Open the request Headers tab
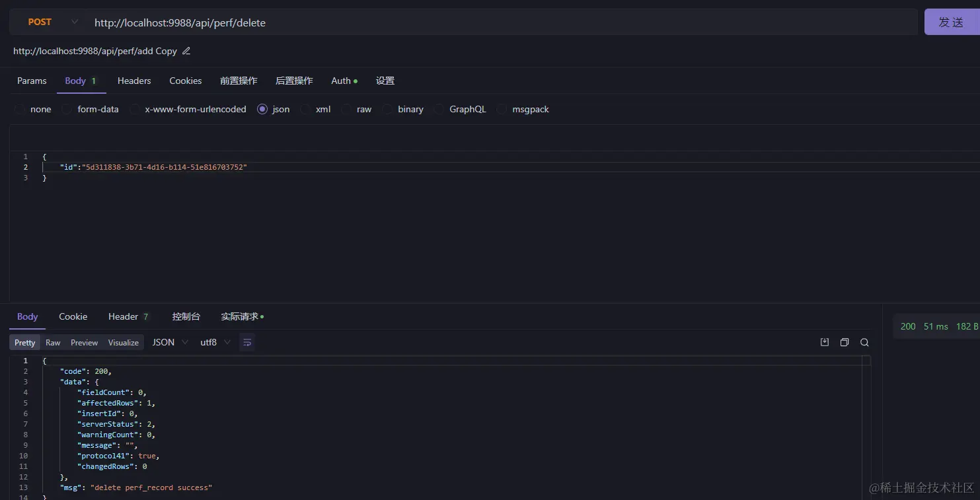 [134, 81]
